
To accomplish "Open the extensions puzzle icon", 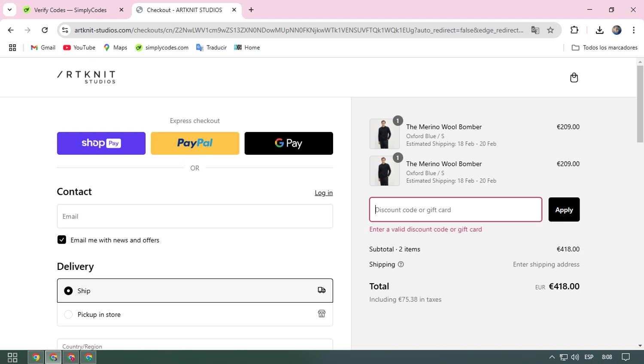I will point(574,30).
